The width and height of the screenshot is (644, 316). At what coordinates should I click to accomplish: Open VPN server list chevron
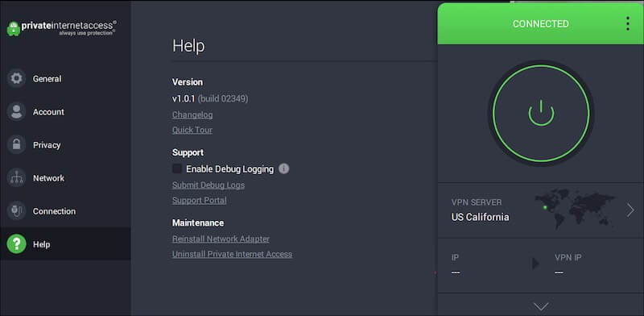[630, 210]
